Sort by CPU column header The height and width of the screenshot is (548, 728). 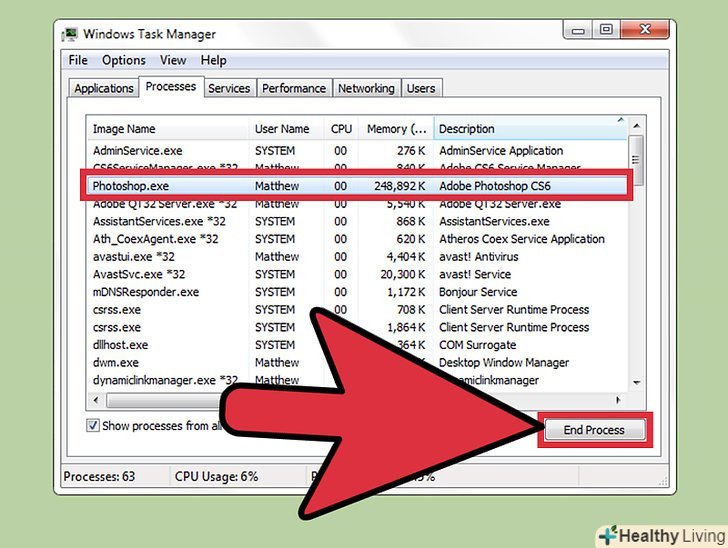click(341, 129)
